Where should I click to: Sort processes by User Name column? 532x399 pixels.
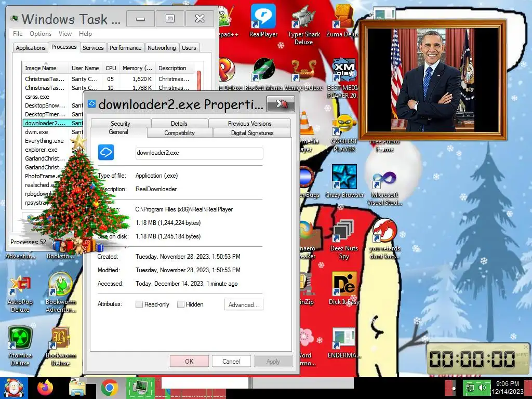tap(85, 68)
